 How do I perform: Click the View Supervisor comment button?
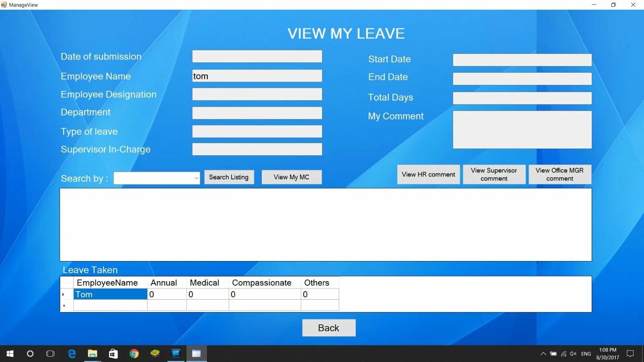494,175
